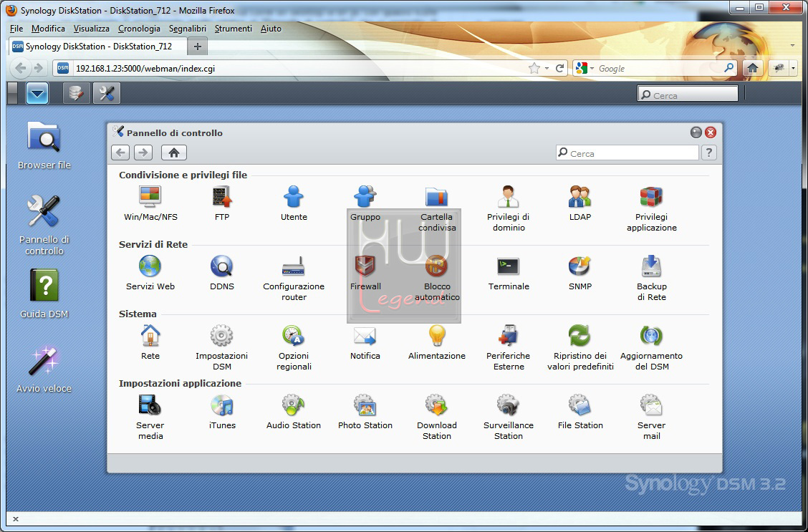Minimize the Pannello di controllo window

point(696,133)
